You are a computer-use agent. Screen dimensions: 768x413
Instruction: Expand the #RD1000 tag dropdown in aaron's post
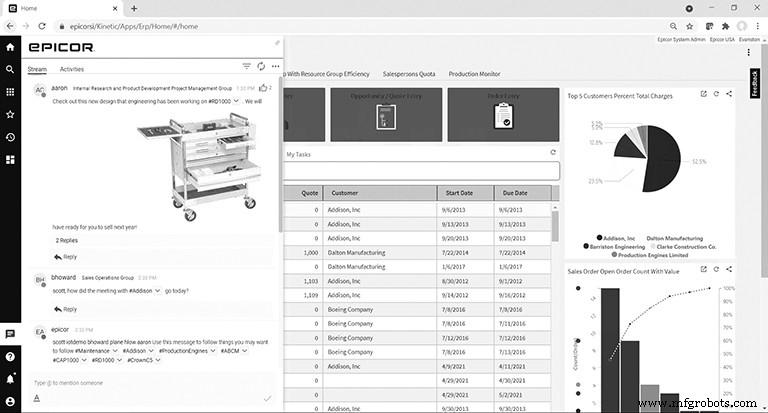tap(236, 101)
